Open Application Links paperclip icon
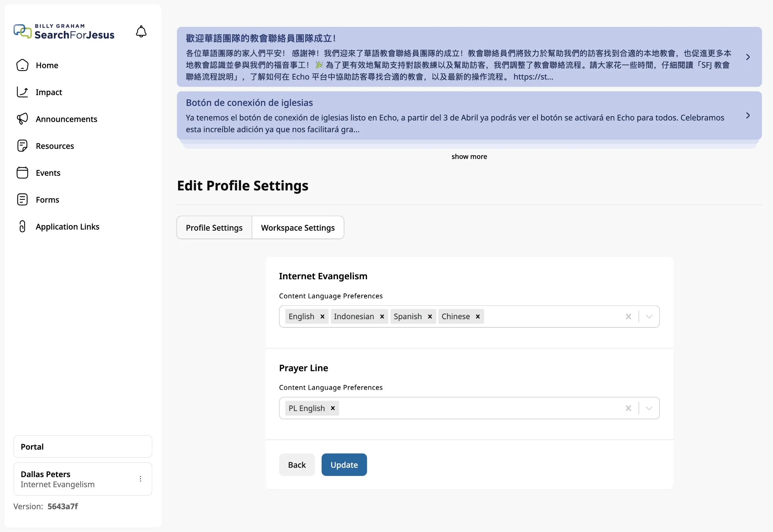The height and width of the screenshot is (532, 773). [x=22, y=227]
